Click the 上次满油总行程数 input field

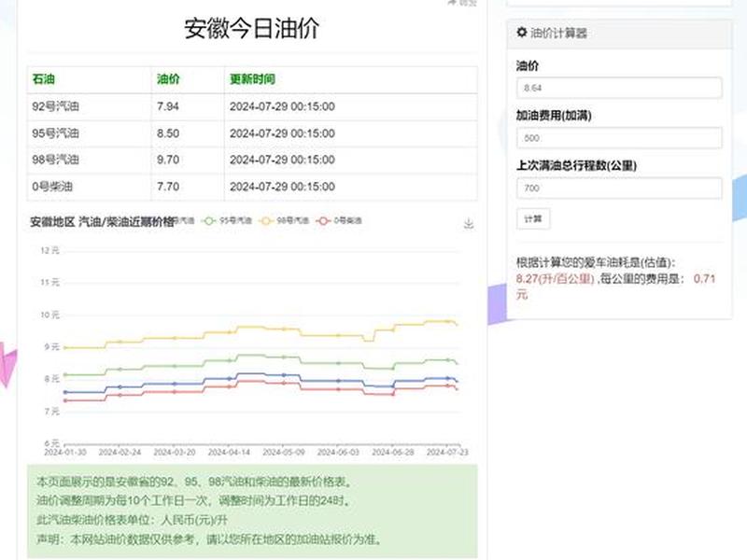tap(619, 189)
